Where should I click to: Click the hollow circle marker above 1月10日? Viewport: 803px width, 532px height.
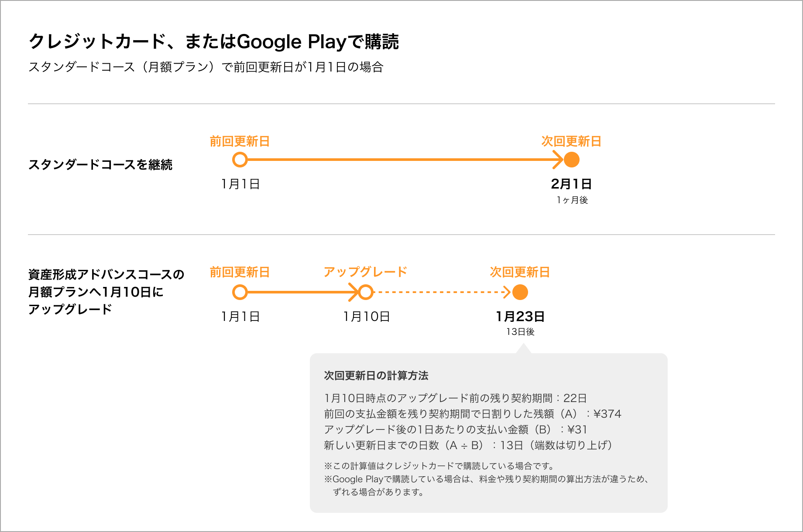[366, 292]
